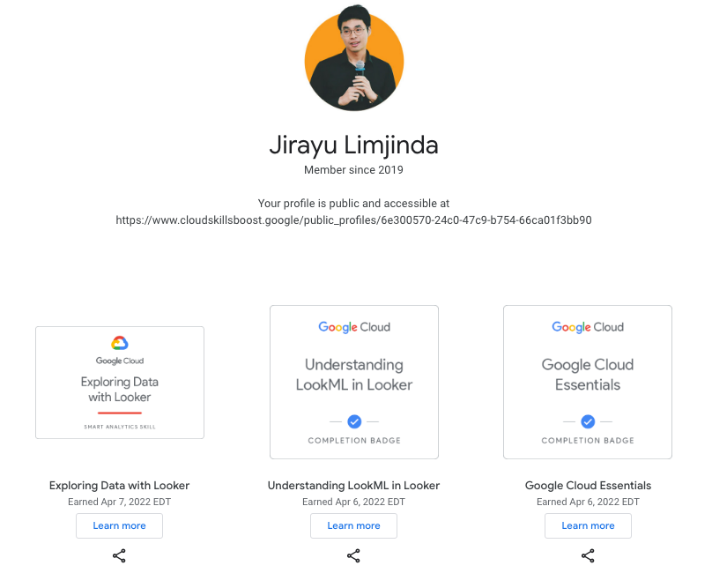Click Learn more for Understanding LookML in Looker

[x=353, y=525]
